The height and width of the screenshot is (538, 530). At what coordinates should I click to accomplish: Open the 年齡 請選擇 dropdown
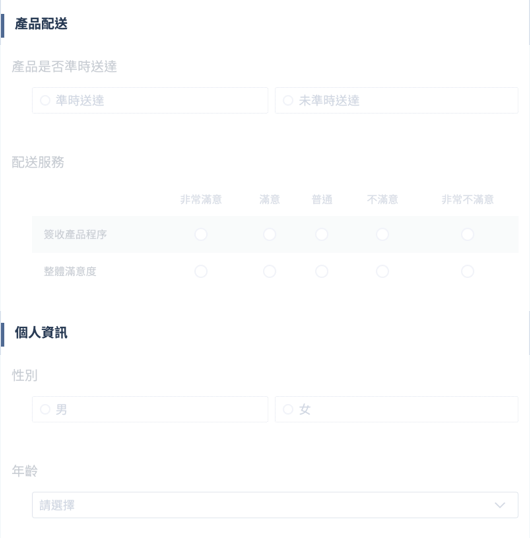click(x=275, y=505)
